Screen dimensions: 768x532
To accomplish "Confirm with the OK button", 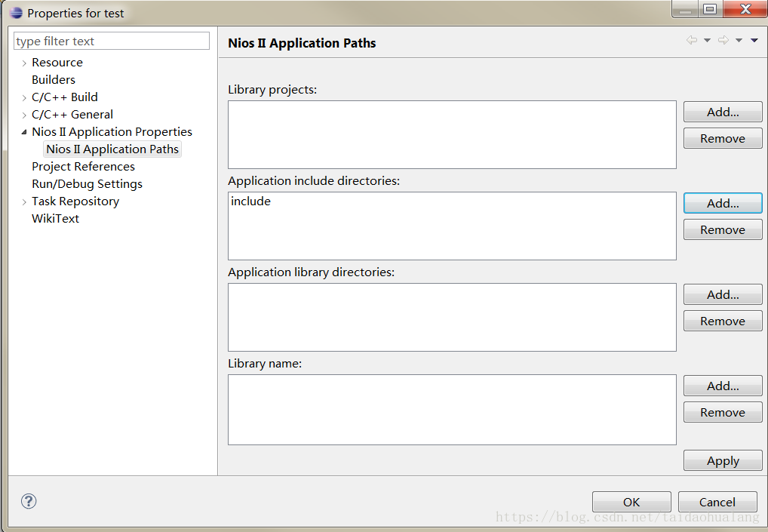I will tap(631, 502).
